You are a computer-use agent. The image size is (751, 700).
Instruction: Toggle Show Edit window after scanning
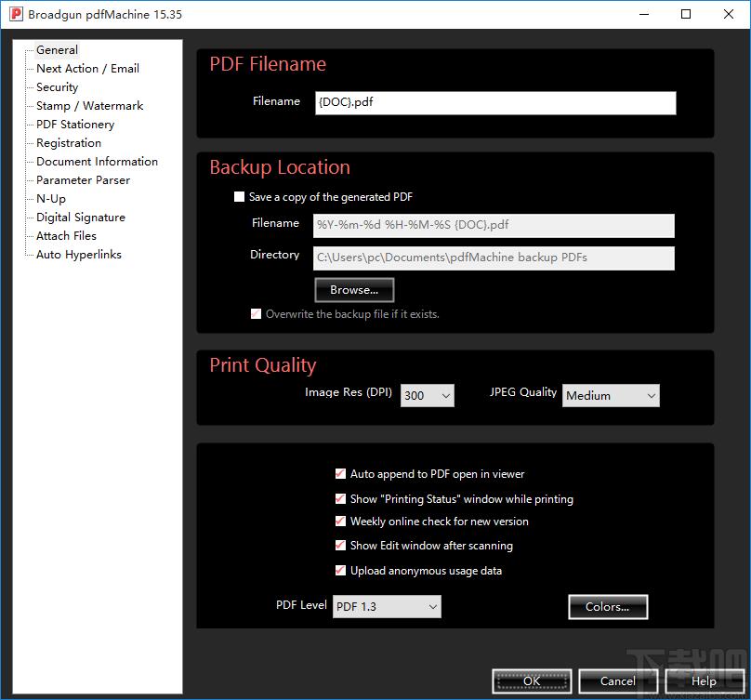pyautogui.click(x=340, y=546)
